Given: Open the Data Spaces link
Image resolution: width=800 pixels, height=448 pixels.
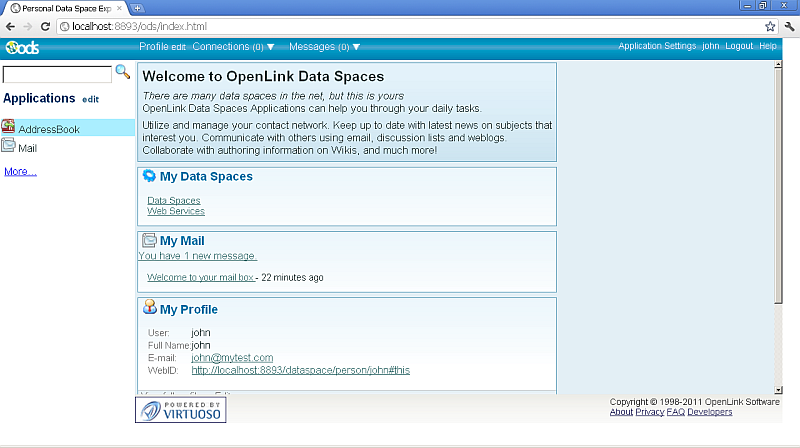Looking at the screenshot, I should click(x=173, y=201).
